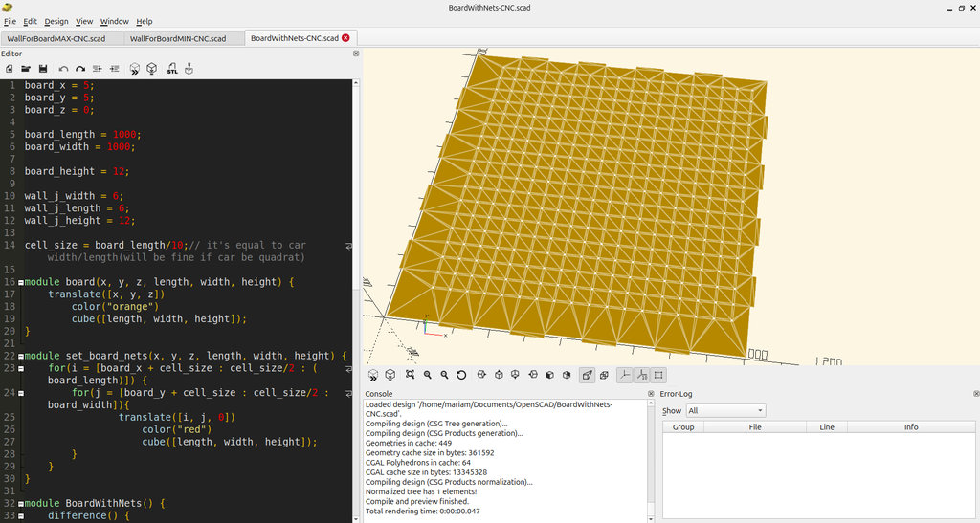Click the New file icon in editor toolbar
980x523 pixels.
pos(9,69)
